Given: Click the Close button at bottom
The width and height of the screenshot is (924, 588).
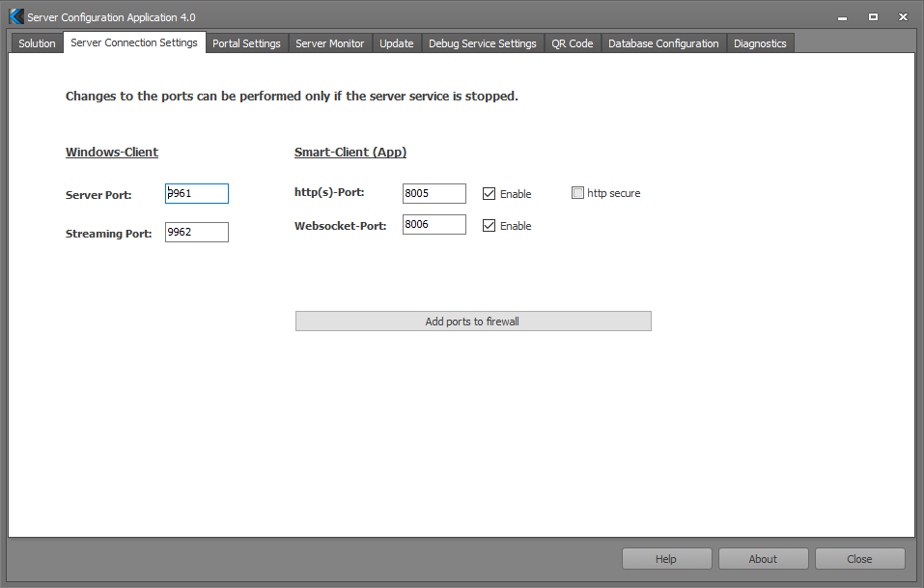Looking at the screenshot, I should click(859, 558).
